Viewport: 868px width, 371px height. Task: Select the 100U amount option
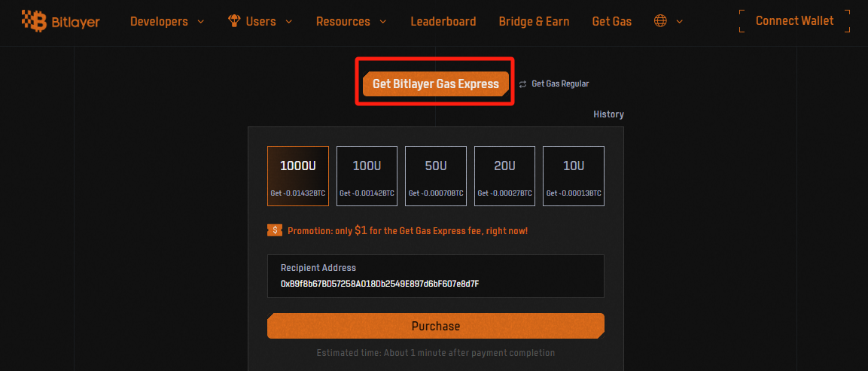(367, 176)
